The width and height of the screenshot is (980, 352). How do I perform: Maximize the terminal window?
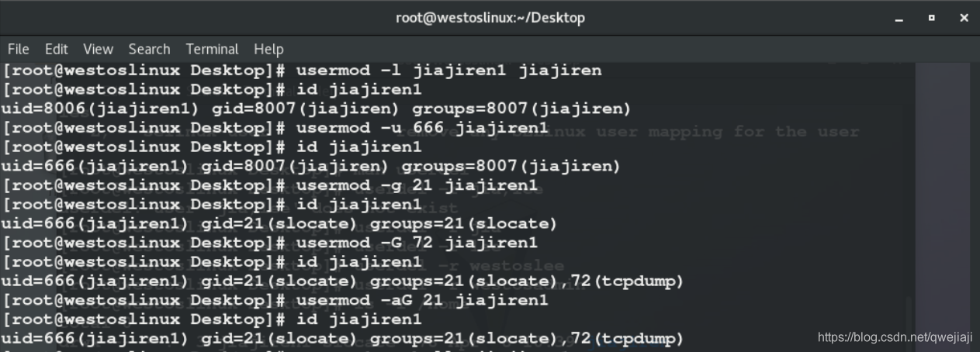(x=932, y=18)
